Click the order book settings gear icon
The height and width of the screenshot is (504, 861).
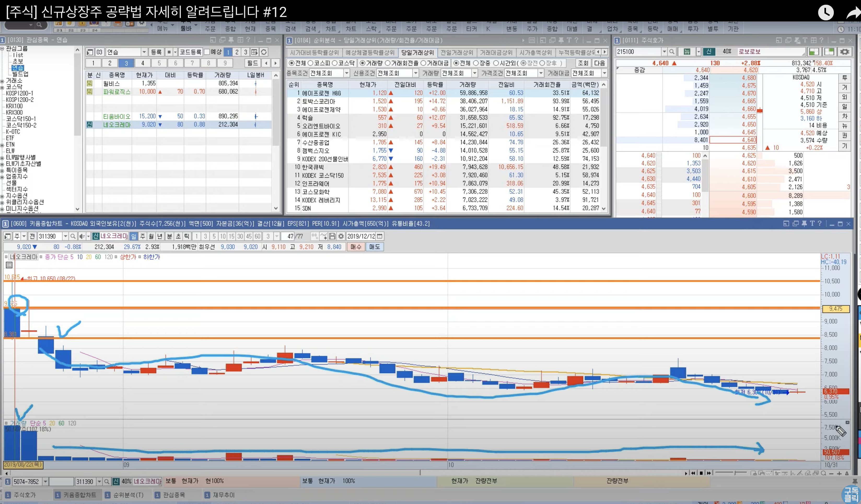point(845,52)
